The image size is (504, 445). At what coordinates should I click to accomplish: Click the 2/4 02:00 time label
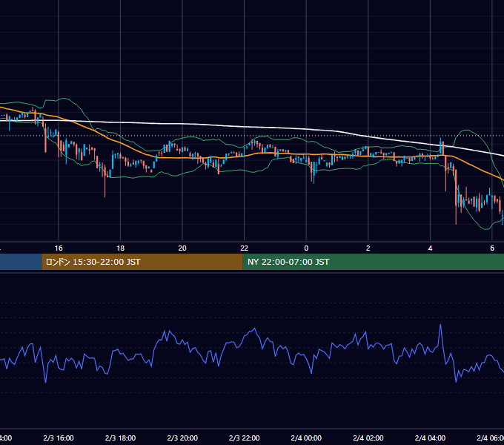(x=368, y=438)
